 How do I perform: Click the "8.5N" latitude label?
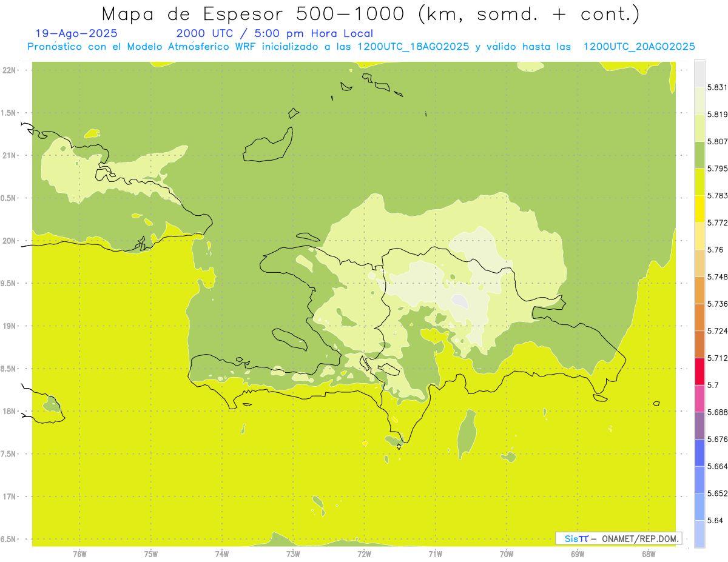(x=10, y=369)
